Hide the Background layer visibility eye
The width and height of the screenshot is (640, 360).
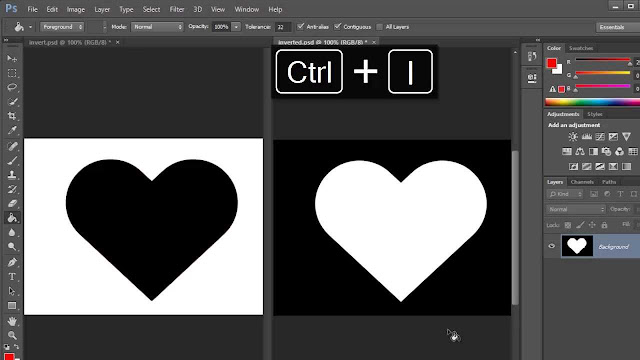552,246
